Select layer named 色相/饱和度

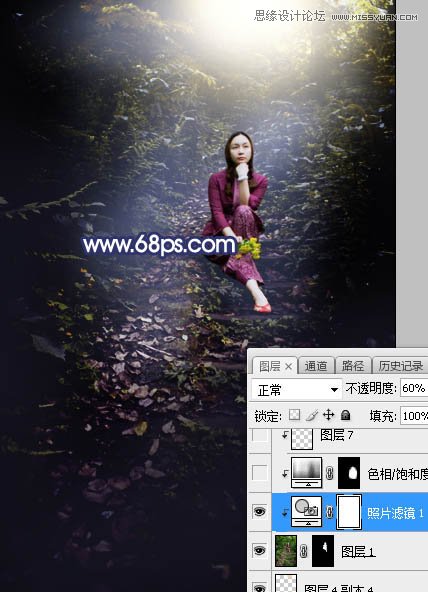pos(397,474)
